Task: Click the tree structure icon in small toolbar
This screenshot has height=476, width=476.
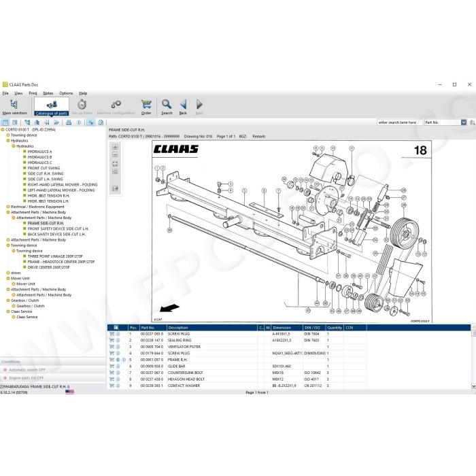Action: 27,122
